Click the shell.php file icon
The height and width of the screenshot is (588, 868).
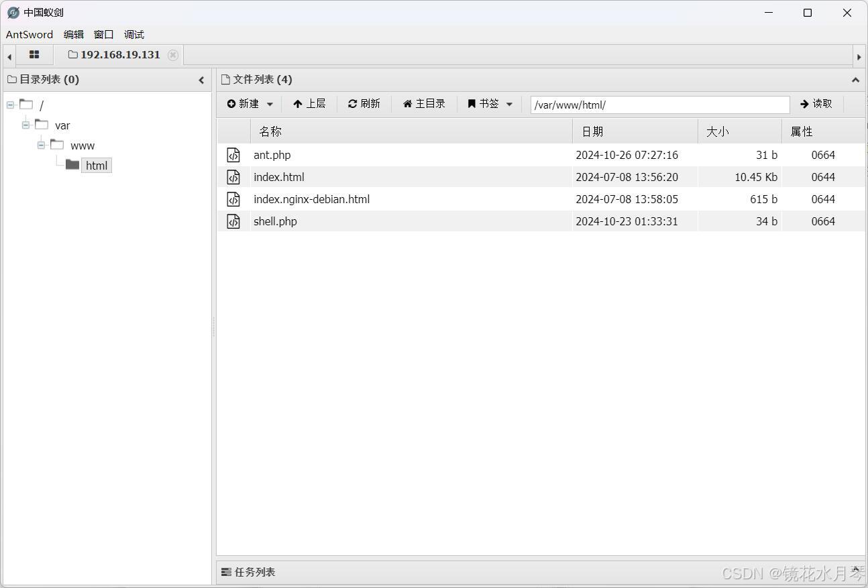click(233, 221)
